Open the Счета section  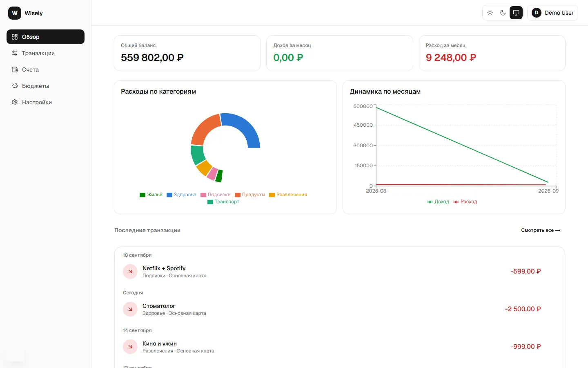[45, 70]
